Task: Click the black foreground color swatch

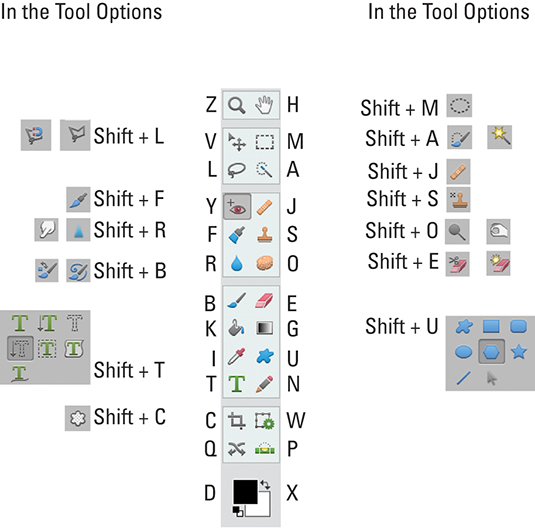Action: [245, 491]
